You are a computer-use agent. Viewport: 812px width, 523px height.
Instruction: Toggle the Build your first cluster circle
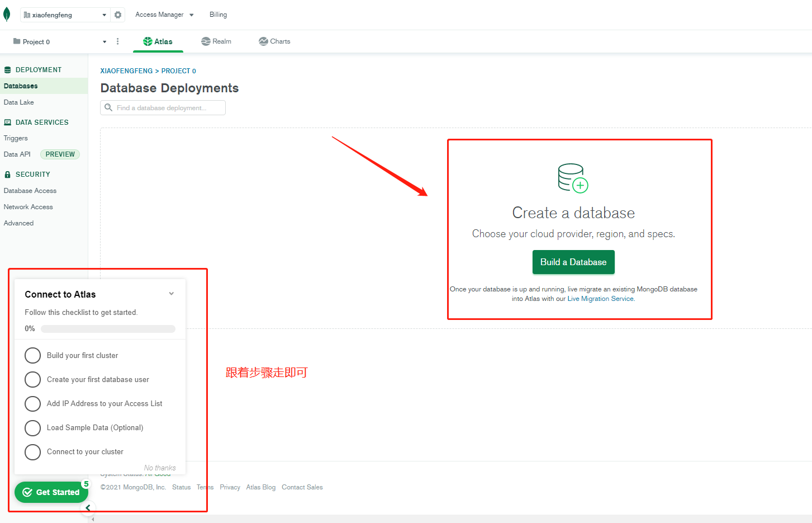tap(32, 355)
